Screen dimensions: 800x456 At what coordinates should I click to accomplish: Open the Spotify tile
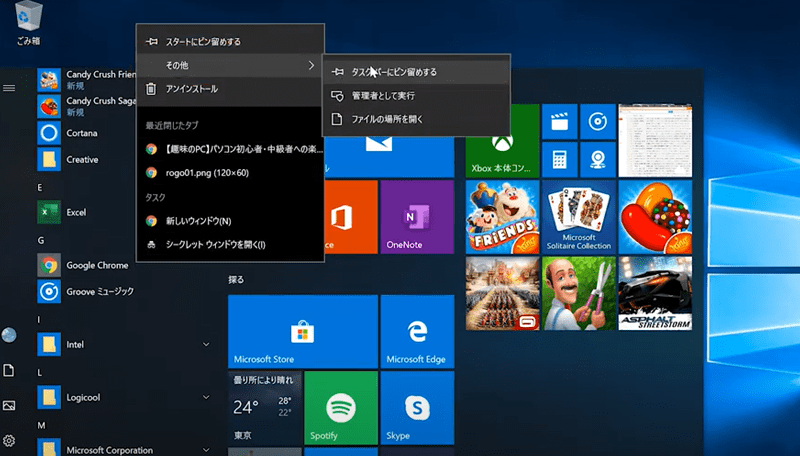pyautogui.click(x=340, y=408)
